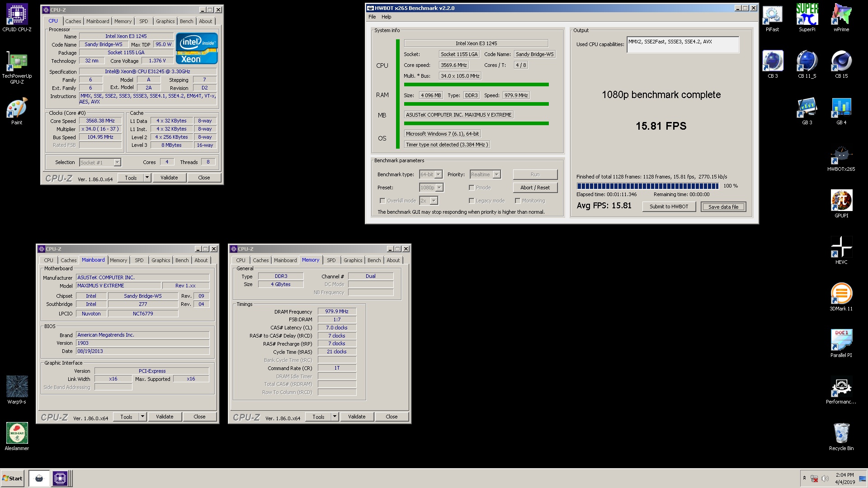
Task: Click Submit to HWBOT button
Action: click(669, 206)
